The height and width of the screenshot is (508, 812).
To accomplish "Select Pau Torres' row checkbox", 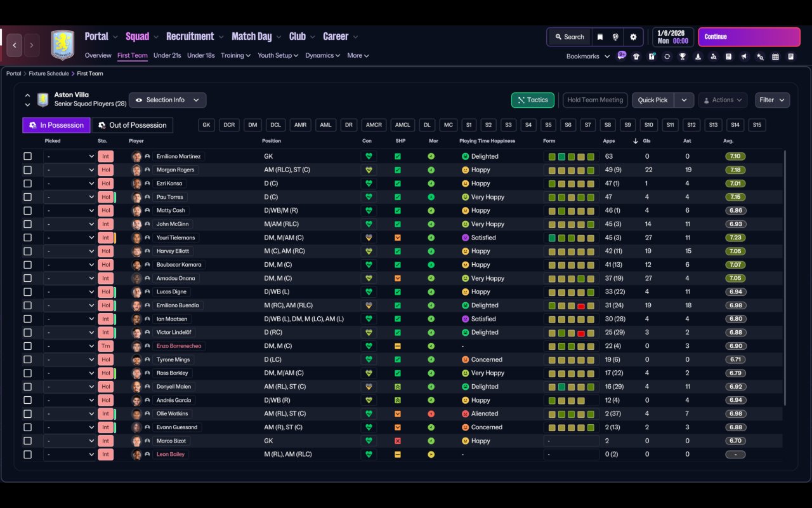I will 27,197.
